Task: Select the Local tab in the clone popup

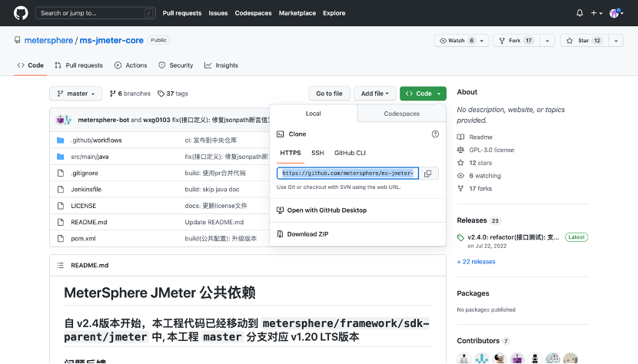Action: coord(314,114)
